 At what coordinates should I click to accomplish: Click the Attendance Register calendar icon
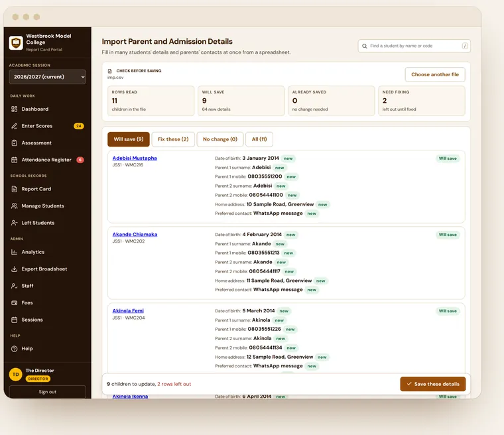(14, 160)
